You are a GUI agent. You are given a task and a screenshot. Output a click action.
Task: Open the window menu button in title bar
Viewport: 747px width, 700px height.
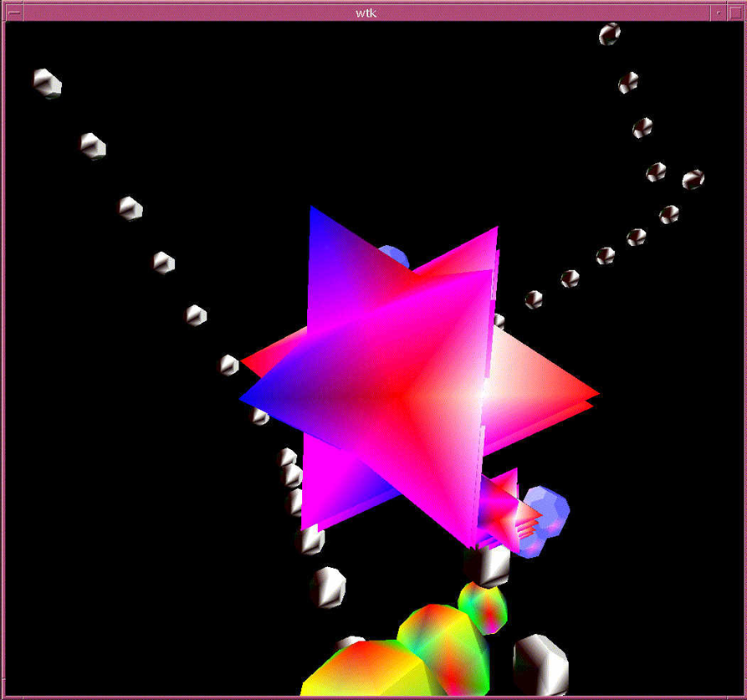[13, 13]
